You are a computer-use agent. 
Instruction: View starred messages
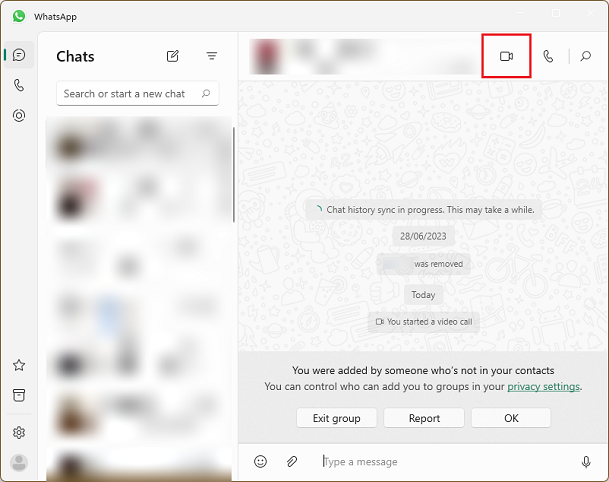(19, 365)
